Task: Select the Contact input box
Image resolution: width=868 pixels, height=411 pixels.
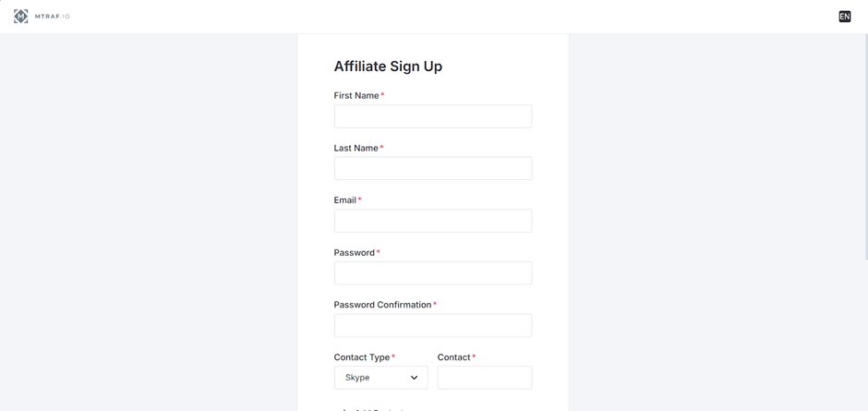Action: click(484, 378)
